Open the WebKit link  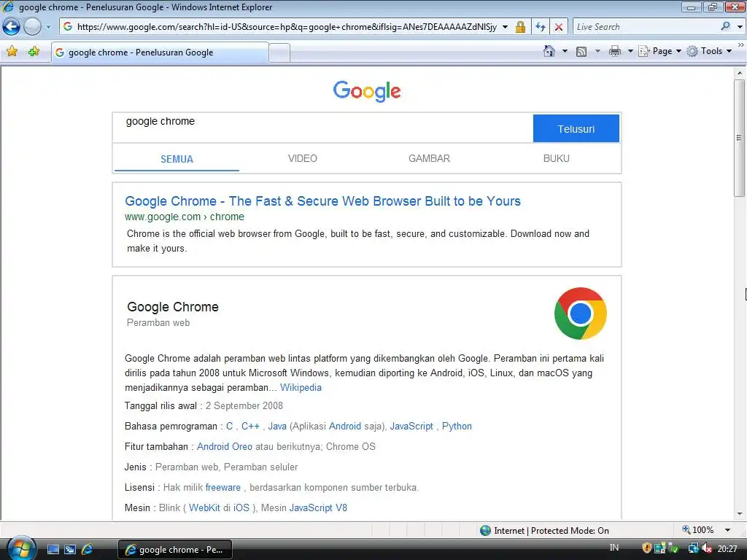coord(204,507)
